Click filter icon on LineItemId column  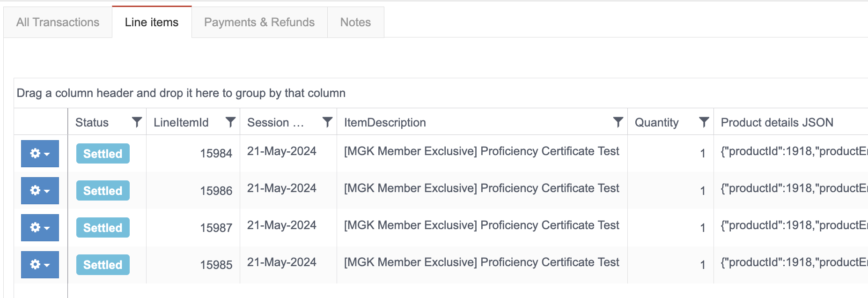pyautogui.click(x=230, y=122)
